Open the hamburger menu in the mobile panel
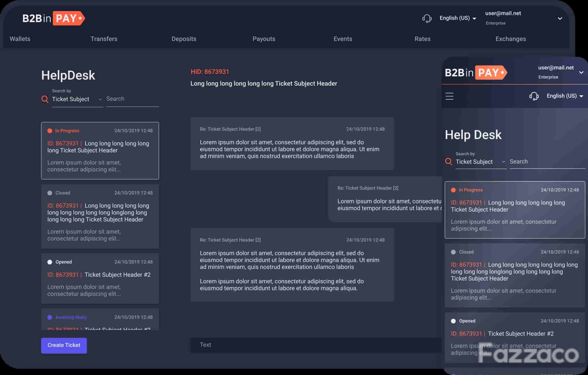Screen dimensions: 588x375 coord(449,96)
